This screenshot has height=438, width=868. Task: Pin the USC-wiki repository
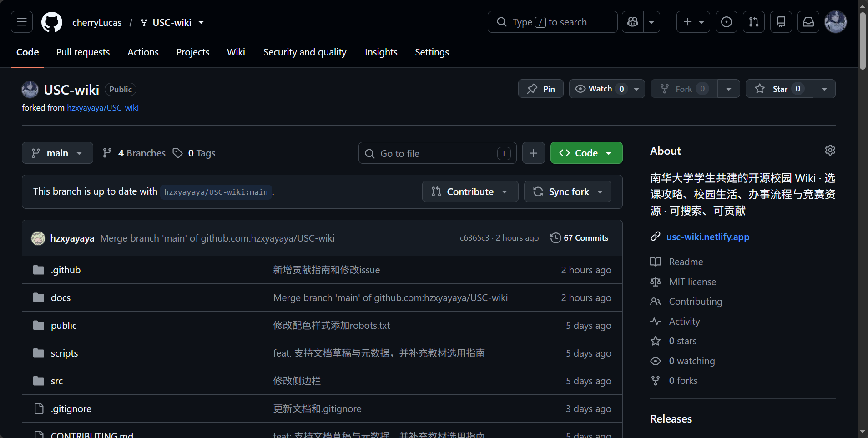pos(541,89)
